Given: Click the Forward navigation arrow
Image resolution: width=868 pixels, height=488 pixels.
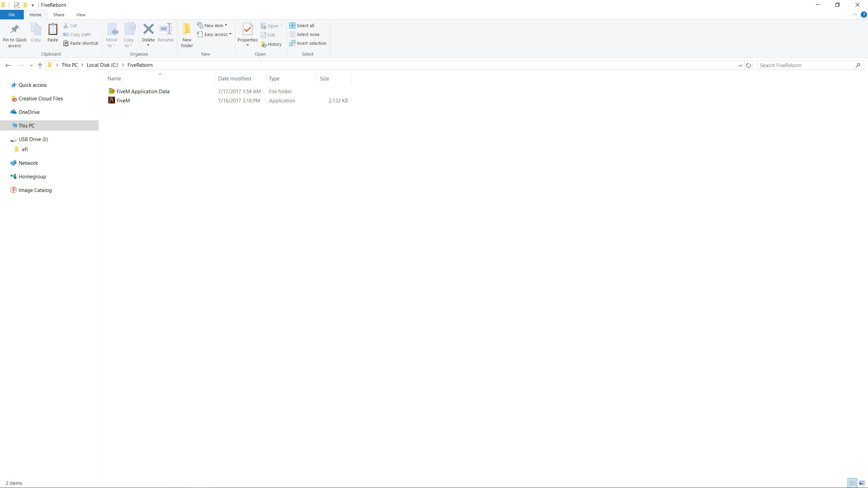Looking at the screenshot, I should click(x=21, y=65).
